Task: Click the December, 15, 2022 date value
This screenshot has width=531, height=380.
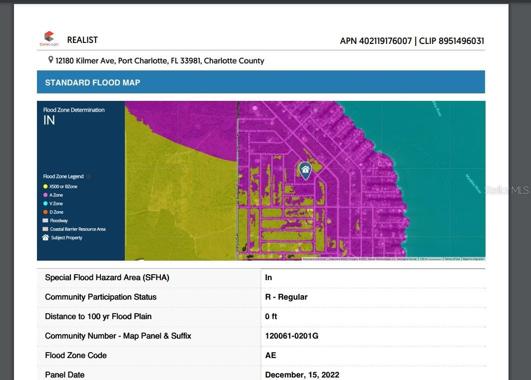Action: pyautogui.click(x=302, y=375)
